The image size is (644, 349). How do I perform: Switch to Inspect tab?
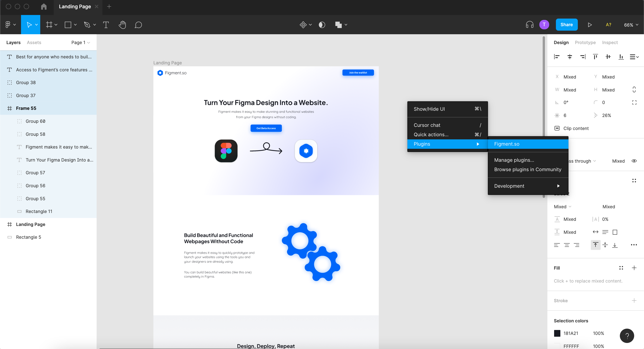(x=610, y=42)
